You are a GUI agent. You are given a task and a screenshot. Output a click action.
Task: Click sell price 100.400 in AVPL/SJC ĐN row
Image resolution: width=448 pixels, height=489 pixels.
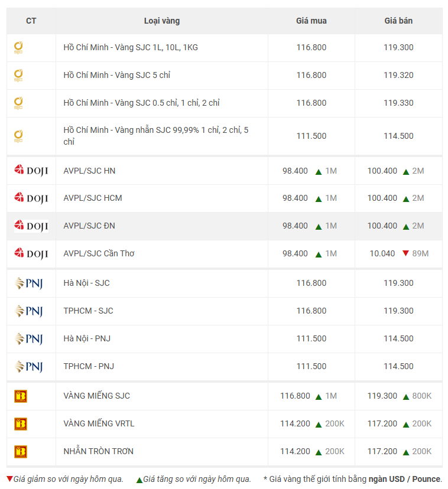(x=382, y=226)
